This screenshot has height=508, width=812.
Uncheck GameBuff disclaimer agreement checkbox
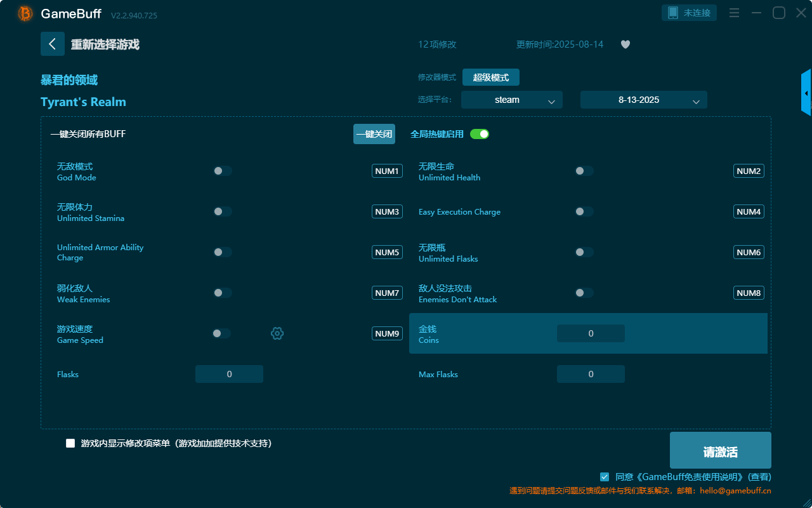(605, 476)
